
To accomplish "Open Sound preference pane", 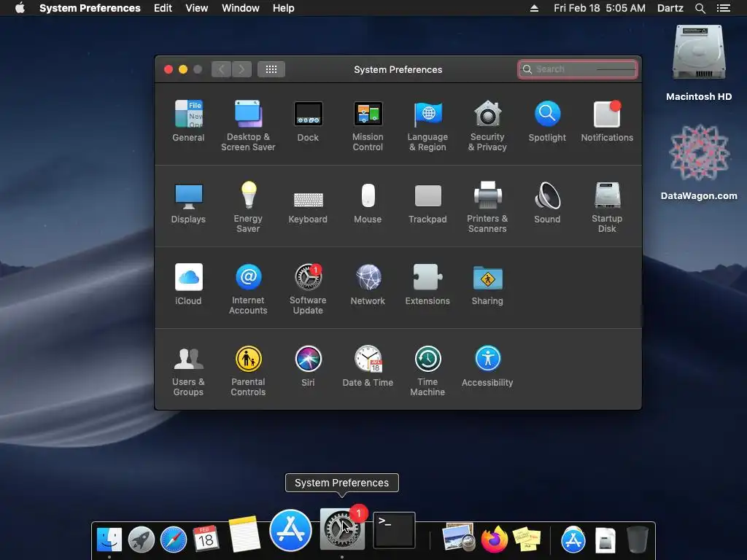I will [547, 203].
